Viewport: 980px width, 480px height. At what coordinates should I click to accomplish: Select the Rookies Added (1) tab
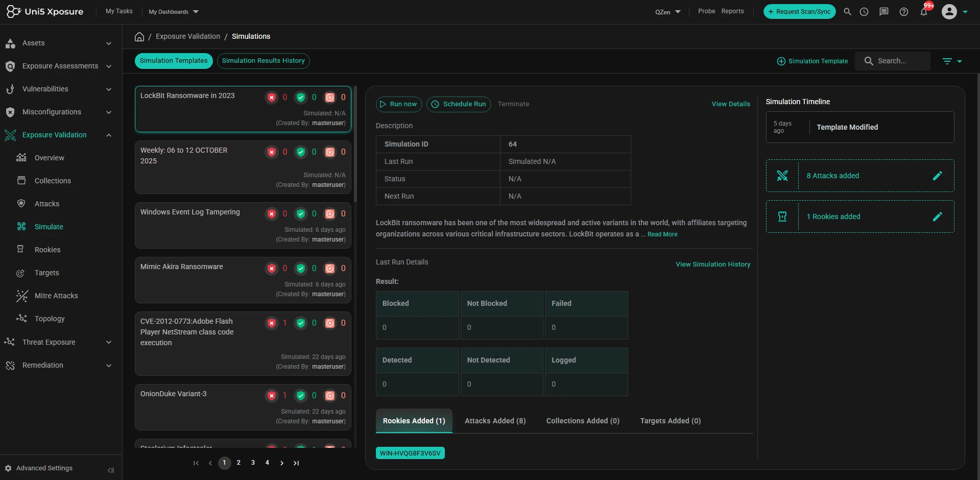pyautogui.click(x=414, y=421)
